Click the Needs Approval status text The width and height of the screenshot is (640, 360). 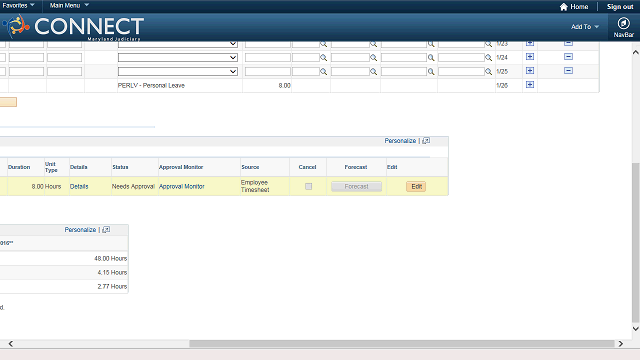(x=133, y=187)
